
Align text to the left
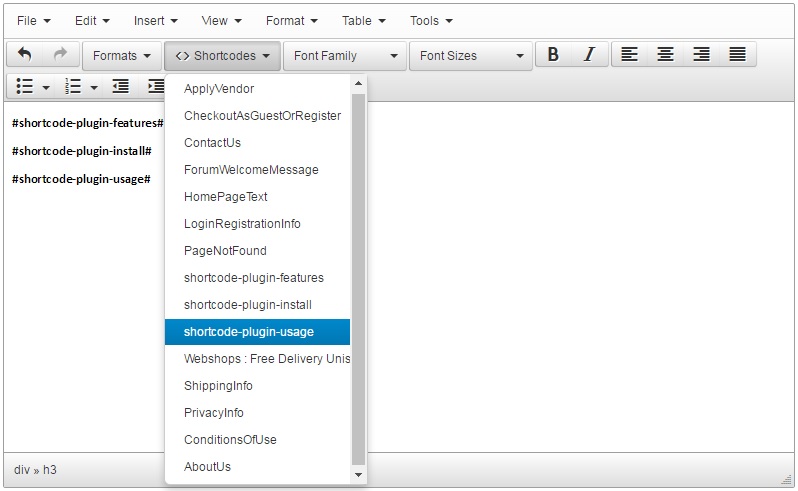coord(629,55)
